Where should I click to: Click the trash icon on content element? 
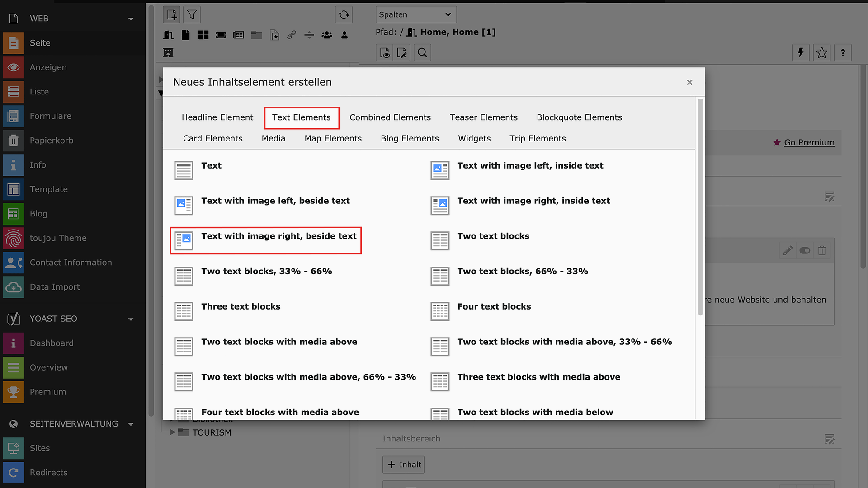822,250
